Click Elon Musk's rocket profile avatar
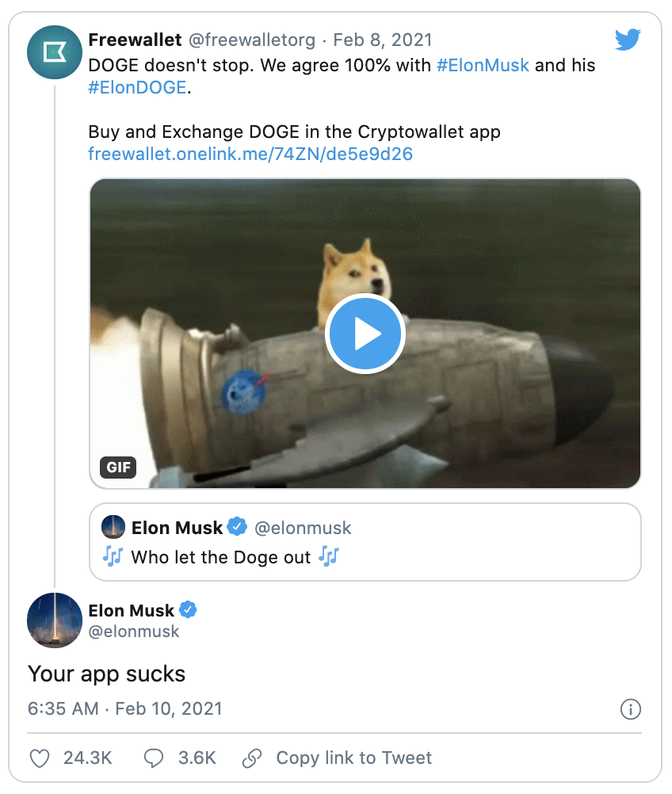The height and width of the screenshot is (794, 672). 55,620
